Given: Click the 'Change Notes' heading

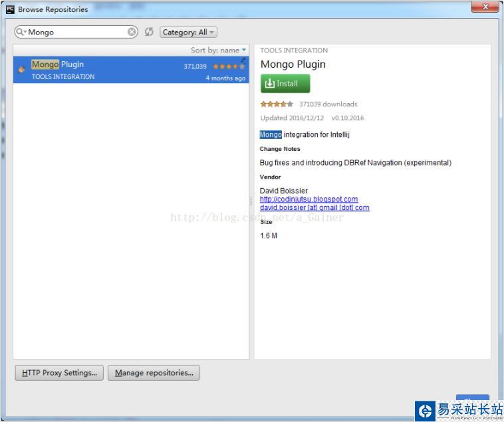Looking at the screenshot, I should pos(280,149).
